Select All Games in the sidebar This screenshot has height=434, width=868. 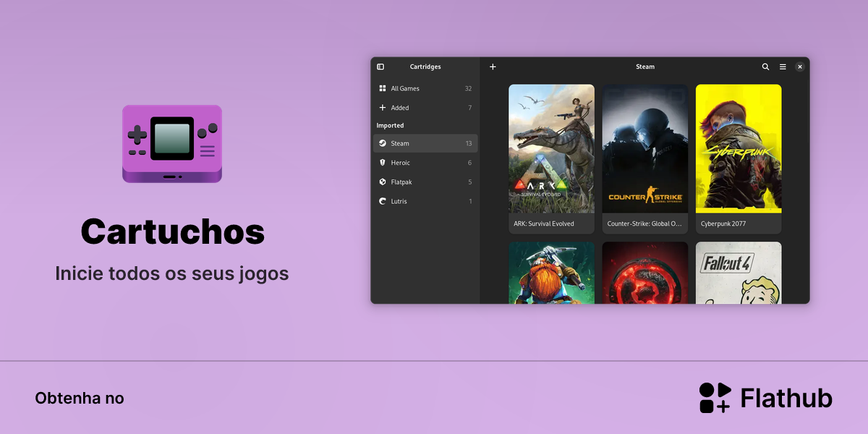[425, 88]
